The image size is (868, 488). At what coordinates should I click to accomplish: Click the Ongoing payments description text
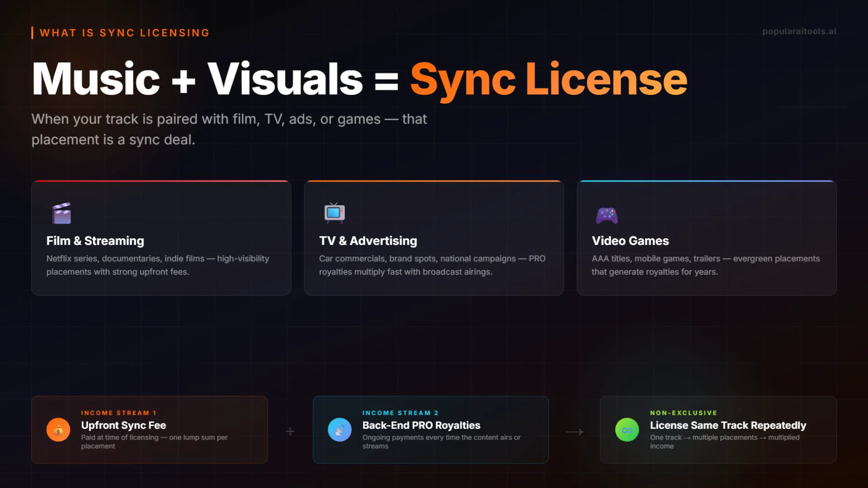(441, 442)
